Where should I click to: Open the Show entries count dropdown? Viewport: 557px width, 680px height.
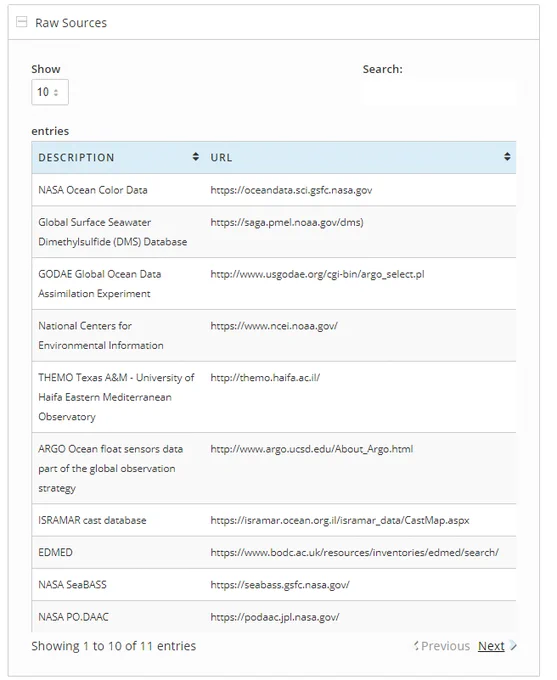point(50,92)
